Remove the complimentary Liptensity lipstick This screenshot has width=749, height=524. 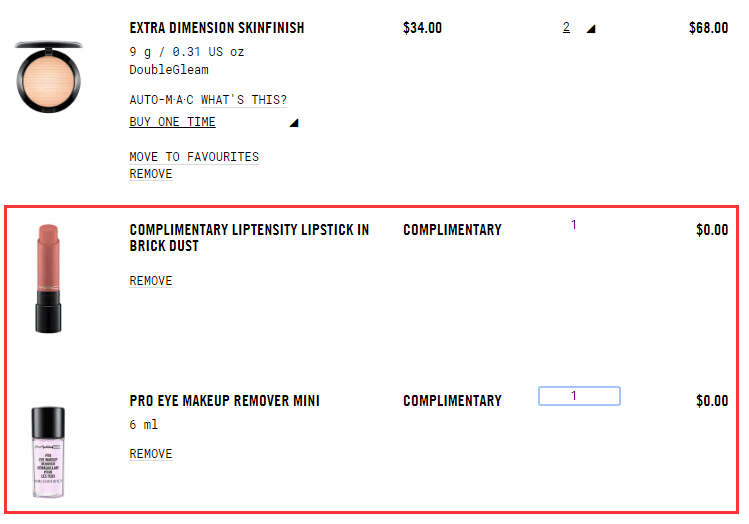[151, 281]
